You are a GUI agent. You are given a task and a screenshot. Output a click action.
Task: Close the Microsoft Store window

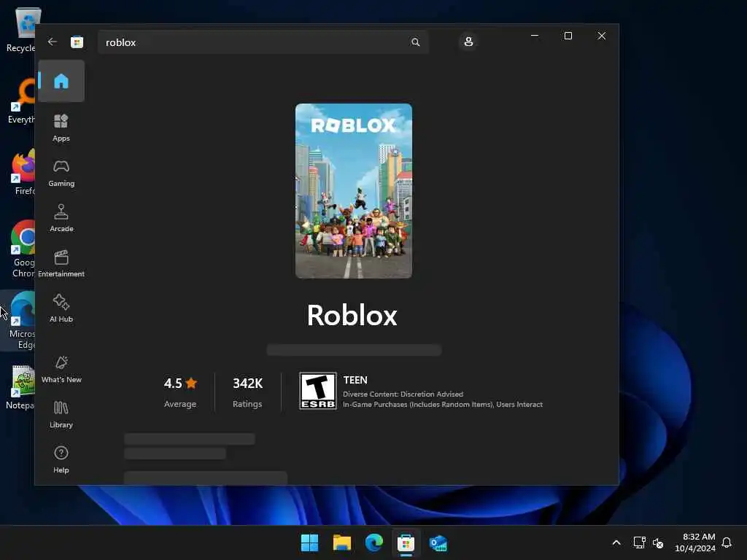tap(602, 36)
